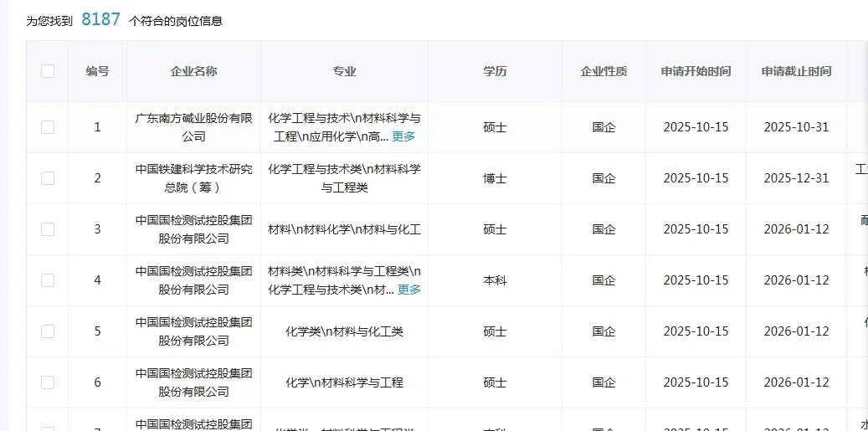The height and width of the screenshot is (431, 868).
Task: Click deadline 2025-12-31 in row 2
Action: tap(796, 178)
